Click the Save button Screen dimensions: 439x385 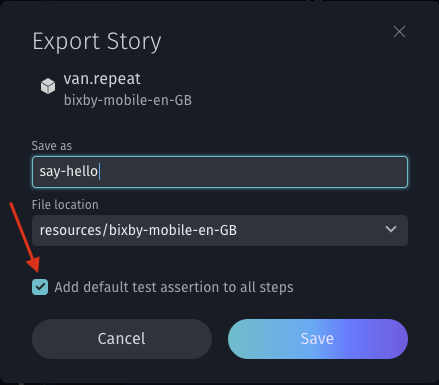(x=318, y=339)
